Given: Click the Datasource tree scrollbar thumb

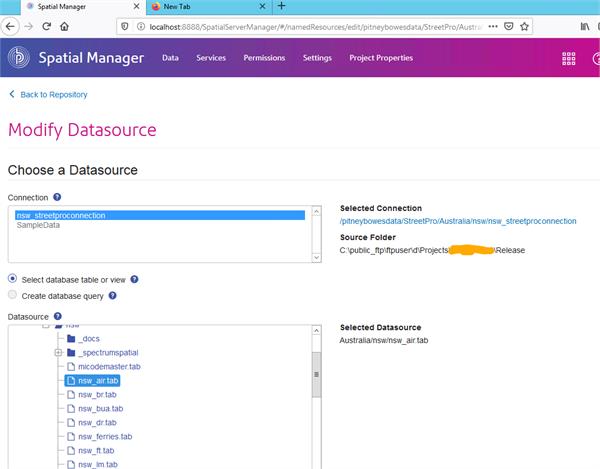Looking at the screenshot, I should (316, 375).
